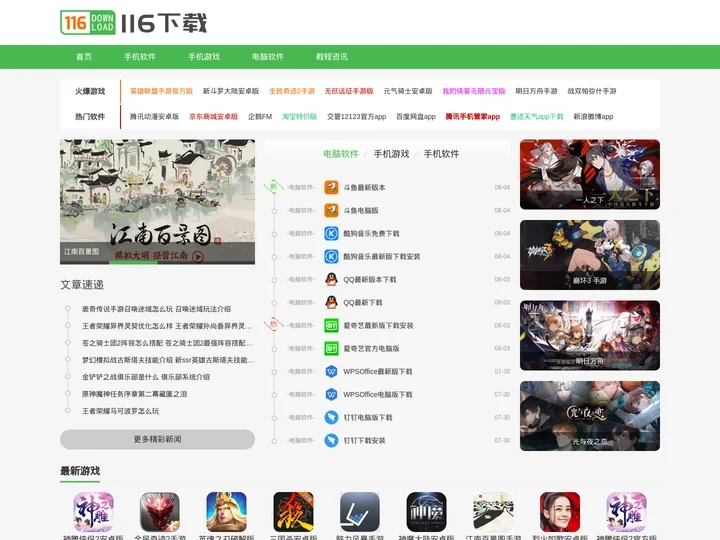Open the 手机游戏 navigation item
This screenshot has height=540, width=720.
204,57
